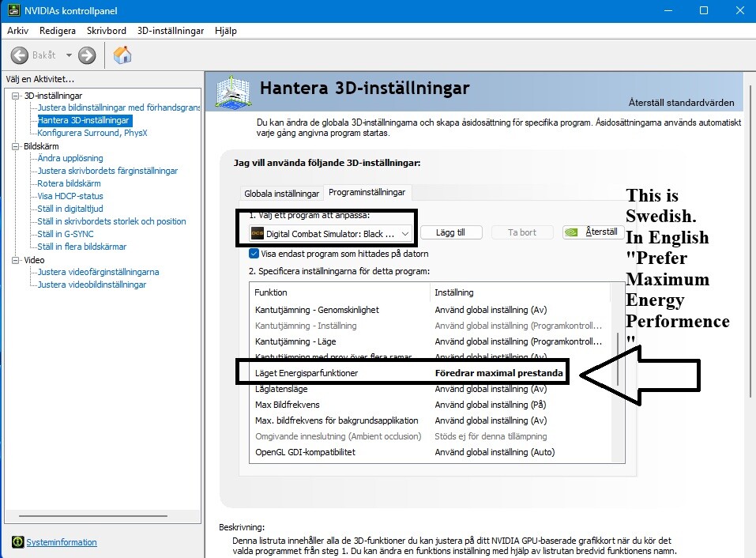Select Ändra upplösning

pos(70,158)
